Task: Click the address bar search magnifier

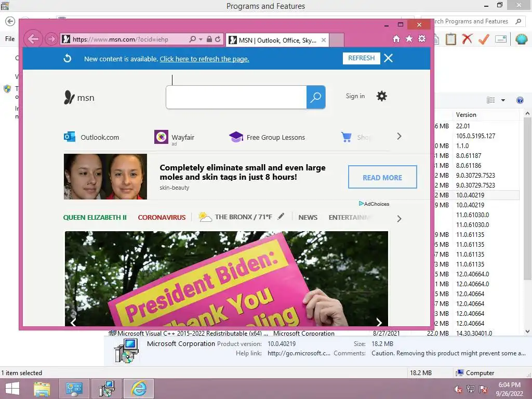Action: (192, 39)
